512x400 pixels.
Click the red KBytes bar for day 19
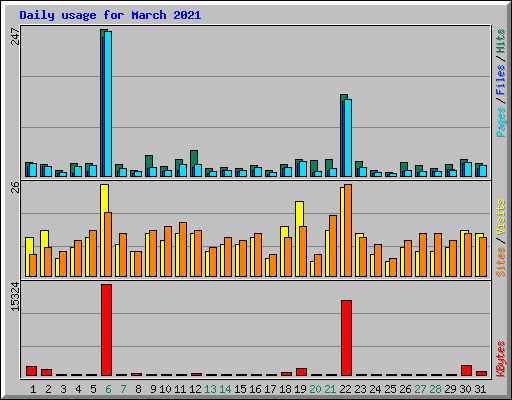pos(301,372)
